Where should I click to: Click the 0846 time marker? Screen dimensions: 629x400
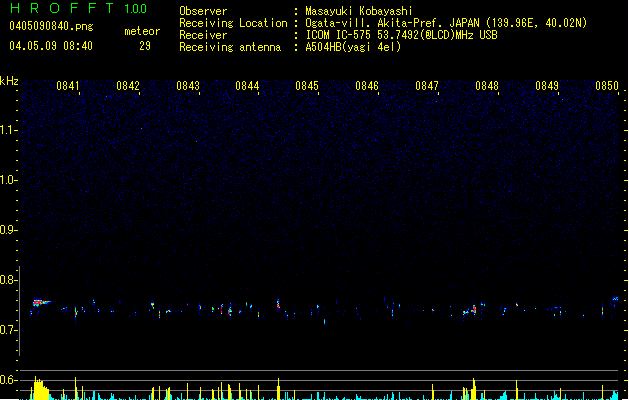tap(367, 86)
